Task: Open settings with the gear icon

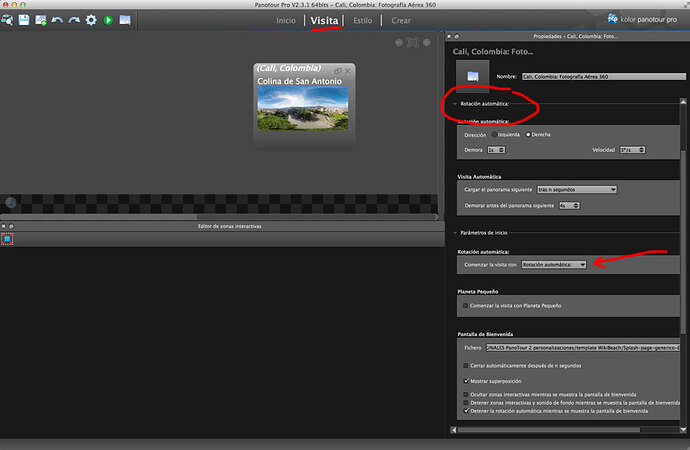Action: pos(91,20)
